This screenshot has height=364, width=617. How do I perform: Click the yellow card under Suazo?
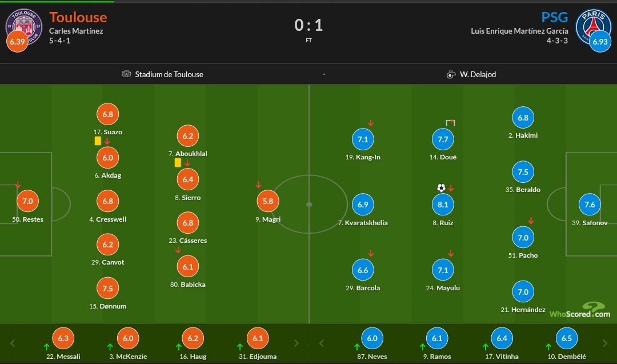[x=98, y=141]
